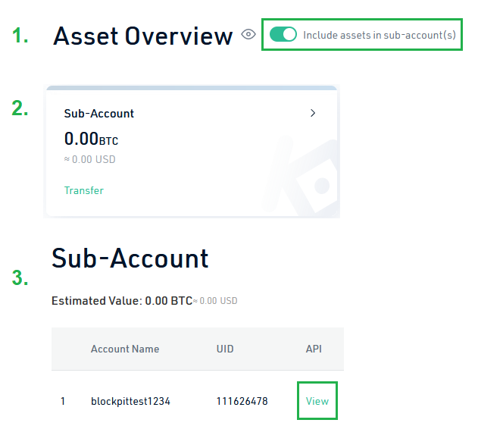Viewport: 478px width, 448px height.
Task: Click row number 1 in the table
Action: pos(63,401)
